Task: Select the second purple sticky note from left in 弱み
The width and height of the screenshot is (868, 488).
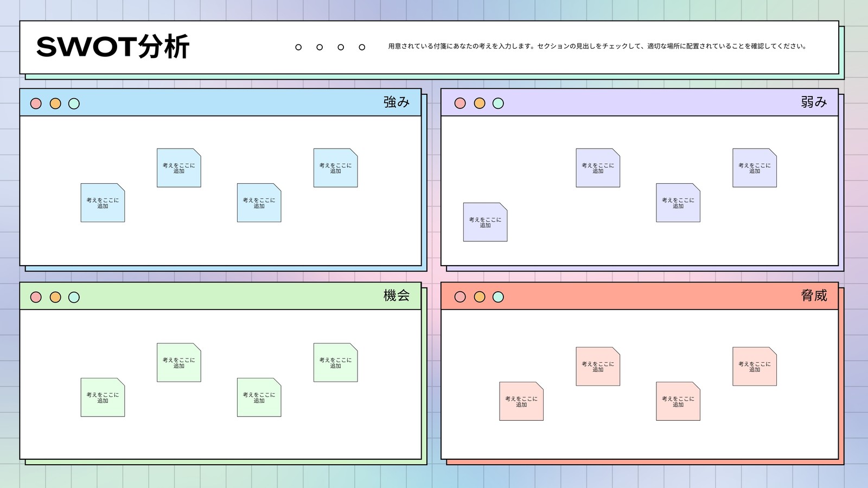Action: pos(598,168)
